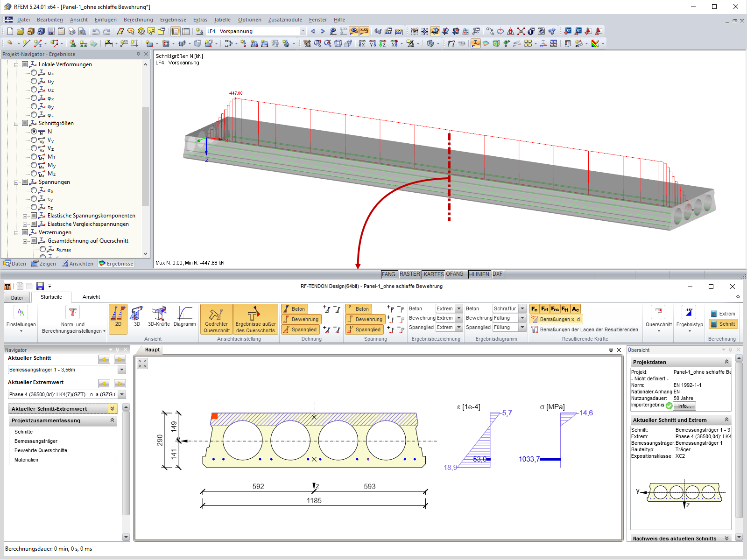Switch to the Ansicht ribbon tab
This screenshot has height=560, width=747.
point(92,297)
